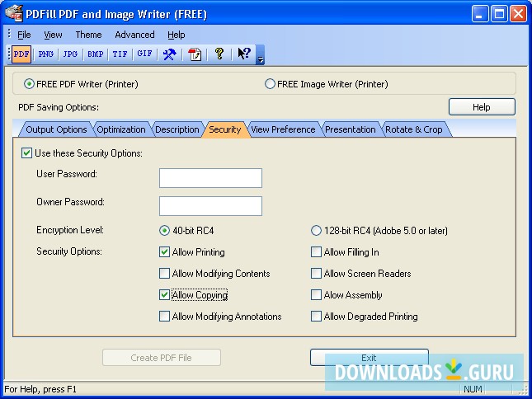Enable Allow Filling In
The height and width of the screenshot is (399, 532).
click(x=316, y=252)
